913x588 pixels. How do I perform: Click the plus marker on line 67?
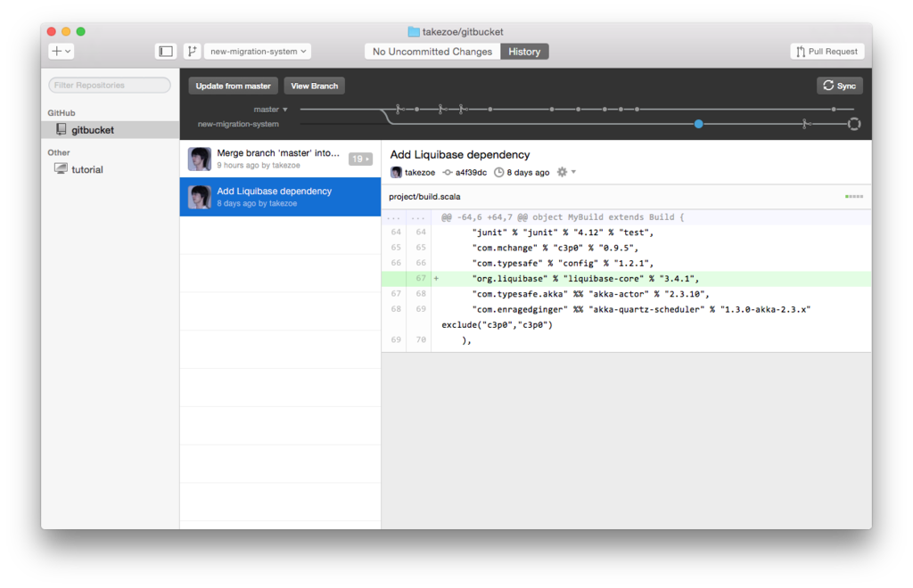pos(436,279)
